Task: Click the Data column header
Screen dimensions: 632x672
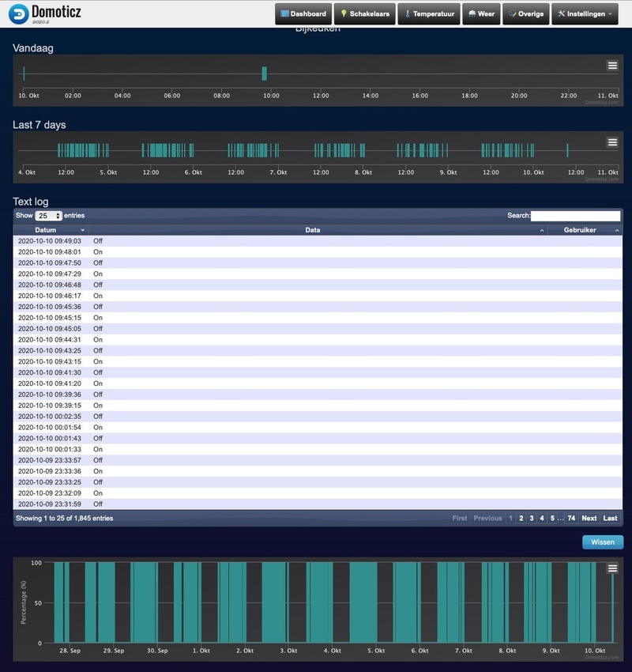Action: [x=318, y=230]
